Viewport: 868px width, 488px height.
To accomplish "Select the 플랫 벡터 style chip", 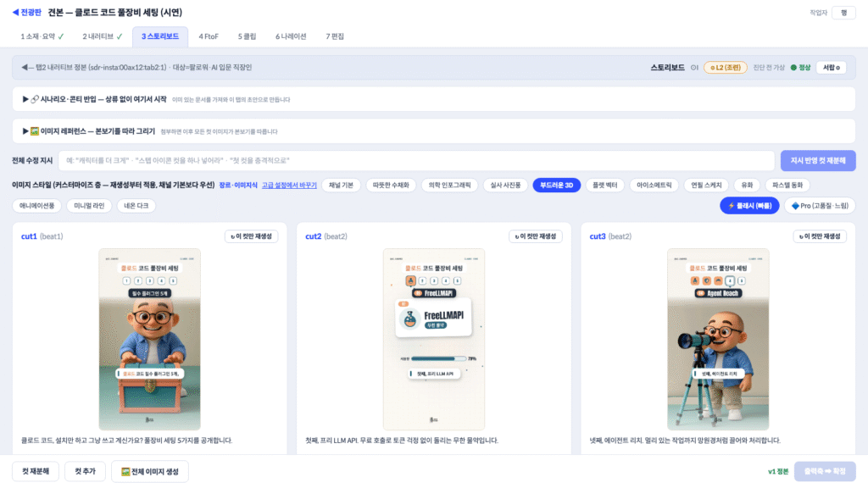I will pyautogui.click(x=604, y=186).
